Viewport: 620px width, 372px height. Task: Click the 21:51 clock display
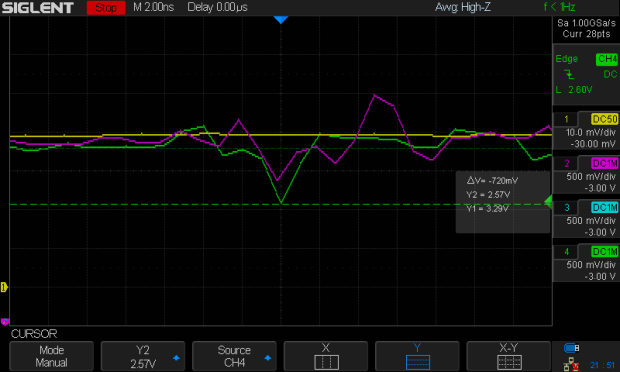(603, 365)
